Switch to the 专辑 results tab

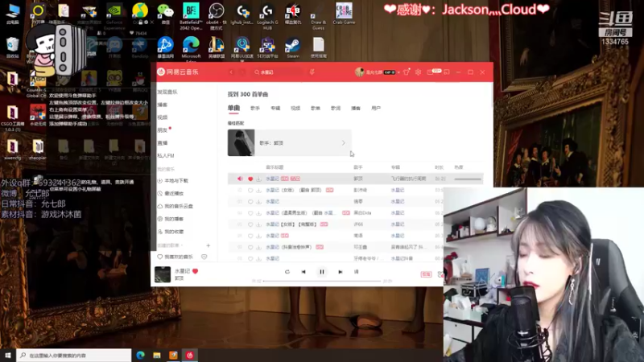[275, 109]
